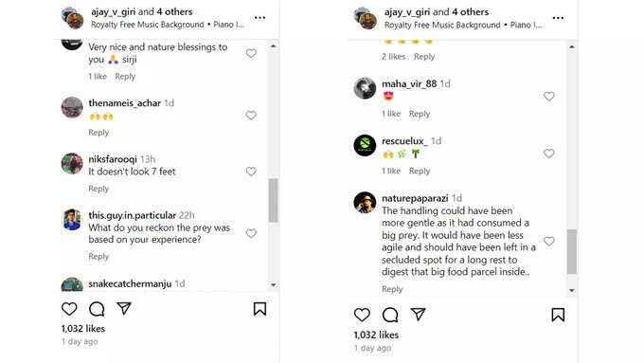Open rescuelux_ profile avatar
This screenshot has height=363, width=644.
(365, 145)
